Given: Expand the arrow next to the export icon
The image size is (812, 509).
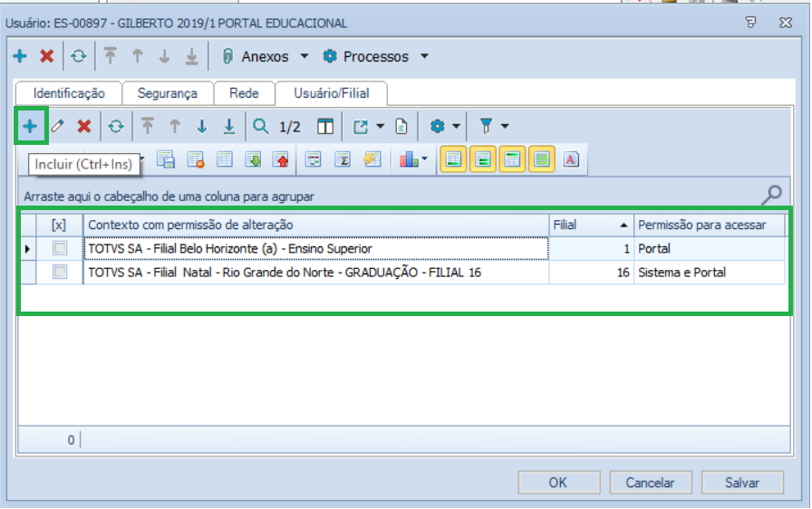Looking at the screenshot, I should tap(380, 126).
